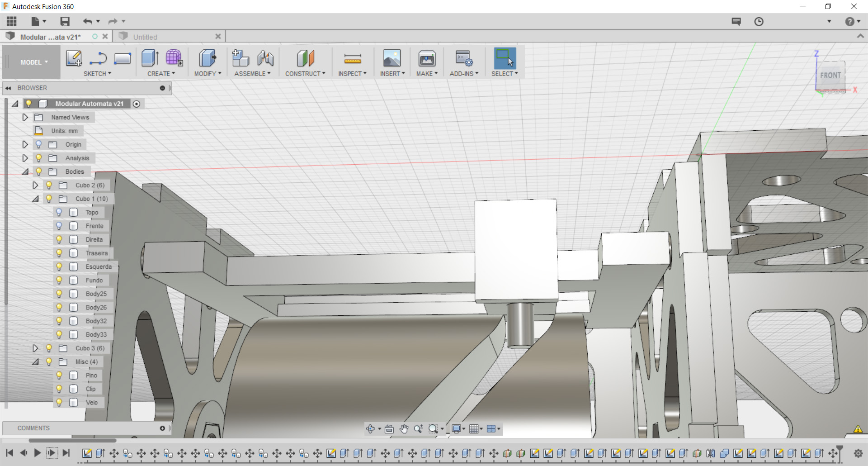Open the CONSTRUCT menu
Screen dimensions: 868x466
pos(305,74)
